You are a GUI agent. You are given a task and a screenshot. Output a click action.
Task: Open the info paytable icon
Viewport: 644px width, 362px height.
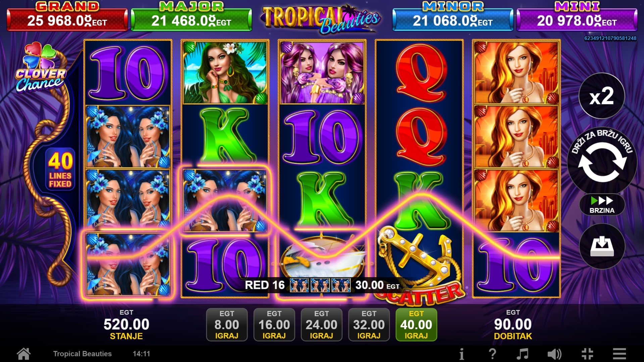(x=462, y=354)
